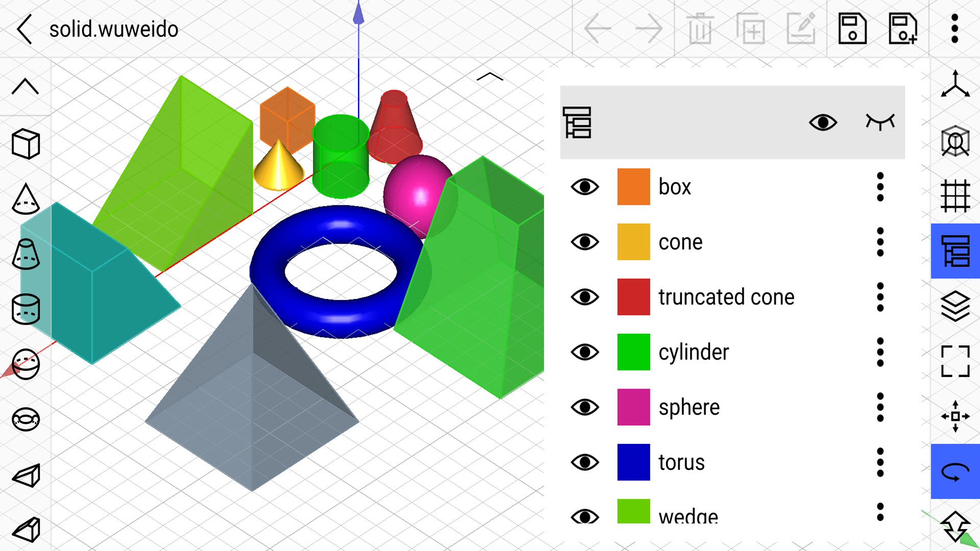Open more options menu for box layer
The width and height of the screenshot is (980, 551).
tap(881, 187)
